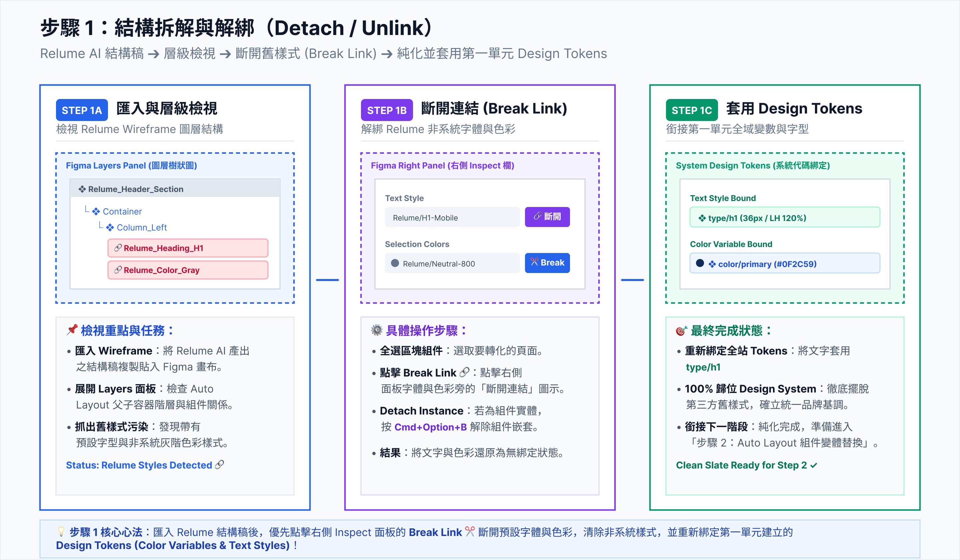Select the Relume_Header_Section layer name

[136, 189]
